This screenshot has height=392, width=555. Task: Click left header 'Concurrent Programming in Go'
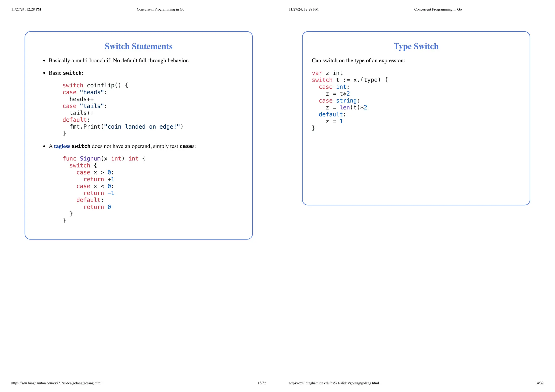pyautogui.click(x=160, y=9)
